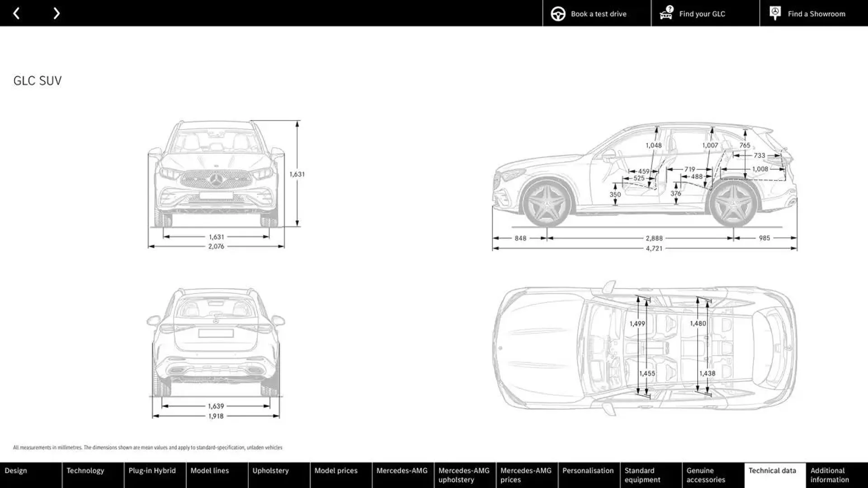Navigate to next slide with right arrow
868x488 pixels.
[57, 13]
